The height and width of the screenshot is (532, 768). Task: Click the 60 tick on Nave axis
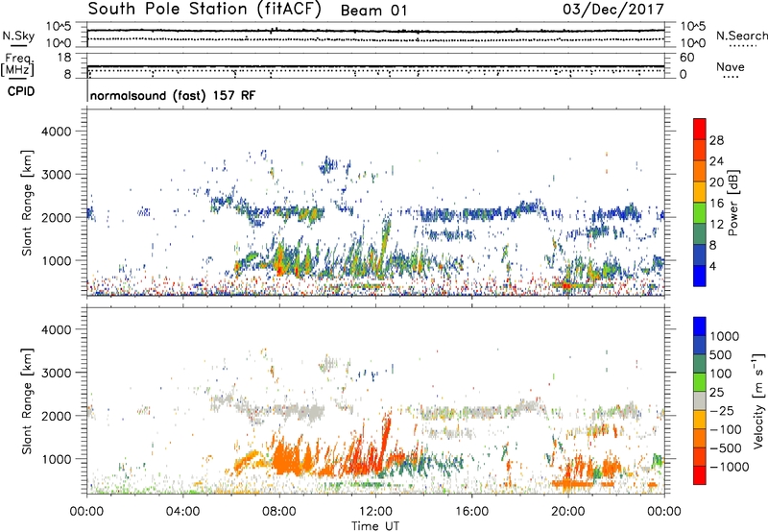click(686, 58)
